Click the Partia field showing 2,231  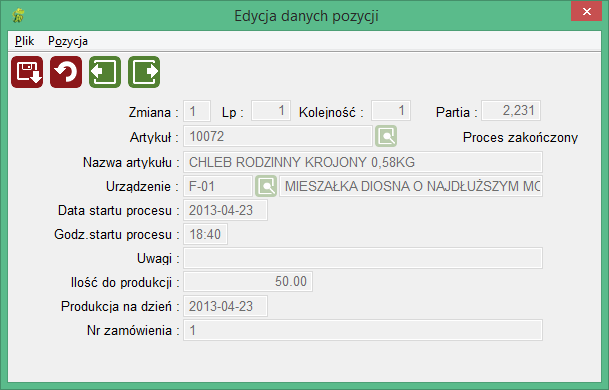(x=511, y=111)
